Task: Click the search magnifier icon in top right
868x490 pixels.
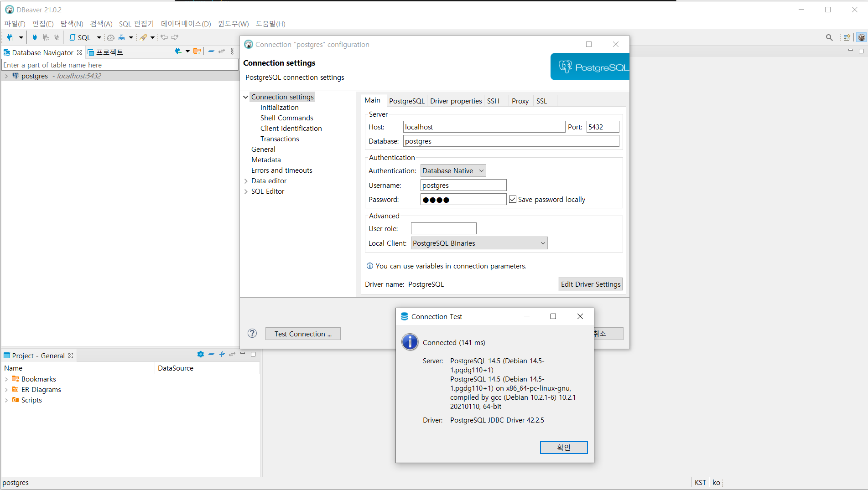Action: [x=829, y=37]
